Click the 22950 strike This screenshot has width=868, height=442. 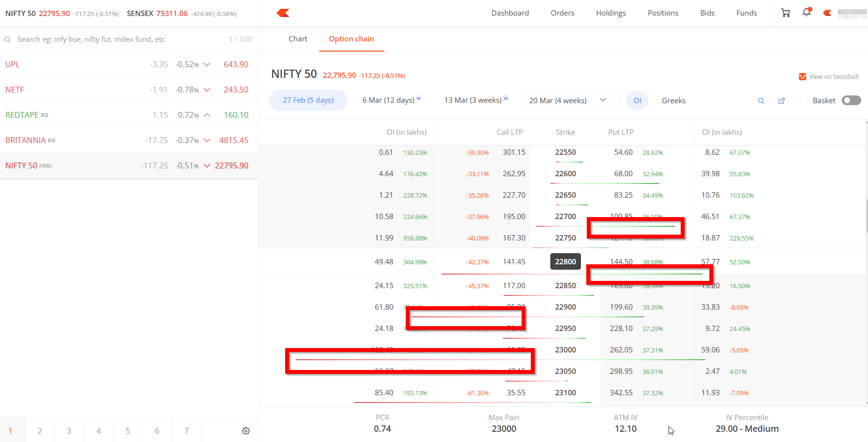[x=565, y=329]
